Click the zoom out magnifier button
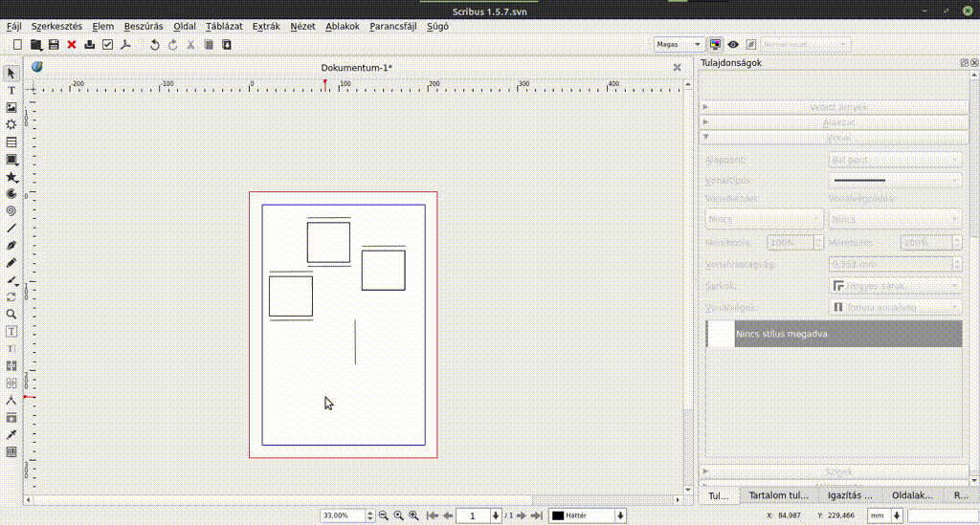The width and height of the screenshot is (980, 525). pyautogui.click(x=383, y=515)
